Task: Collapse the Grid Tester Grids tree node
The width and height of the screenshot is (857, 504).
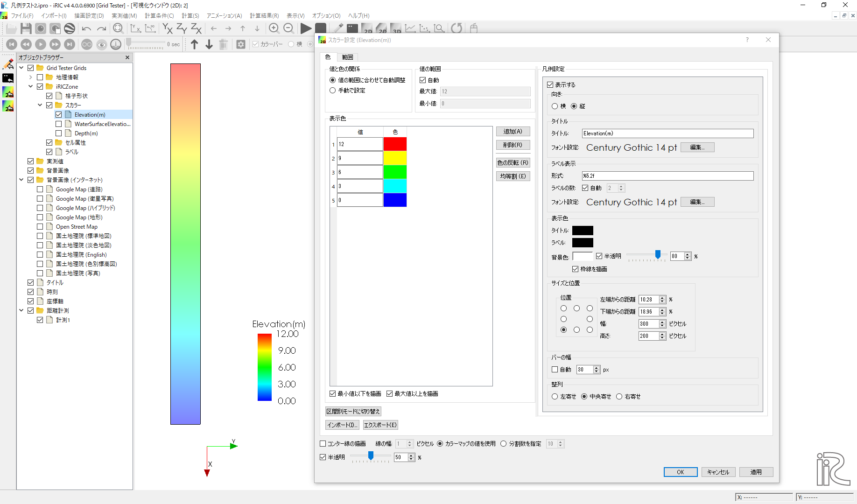Action: [21, 68]
